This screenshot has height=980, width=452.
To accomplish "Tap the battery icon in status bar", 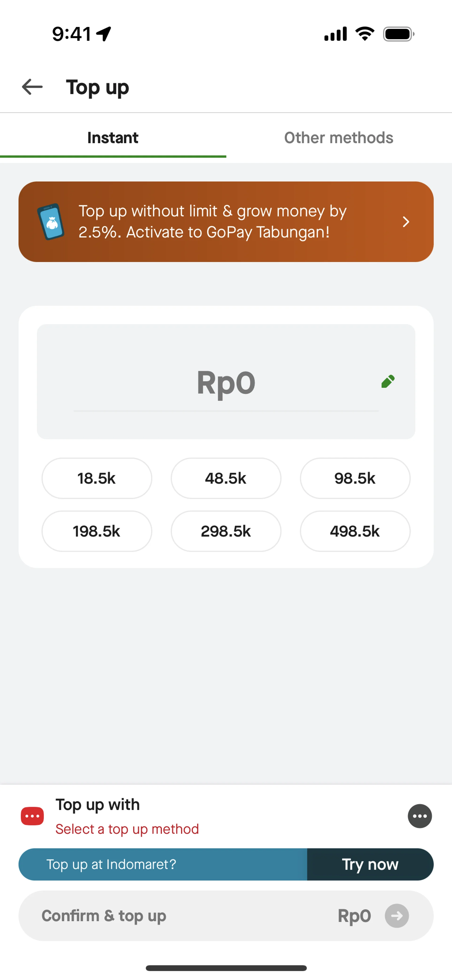I will coord(398,34).
